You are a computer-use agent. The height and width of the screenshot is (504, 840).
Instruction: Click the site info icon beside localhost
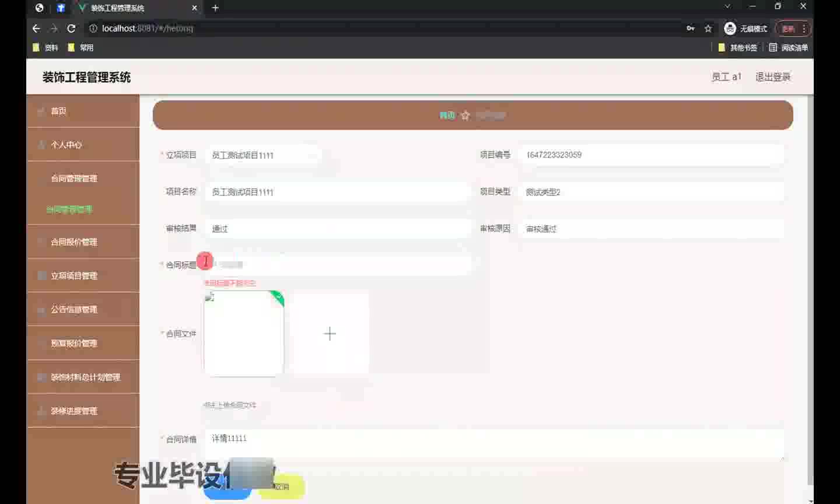pos(93,28)
